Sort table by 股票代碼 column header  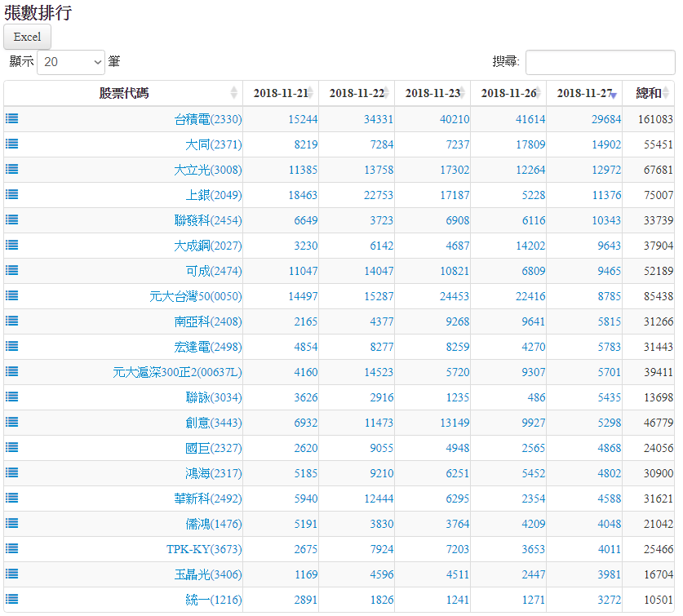[x=124, y=93]
